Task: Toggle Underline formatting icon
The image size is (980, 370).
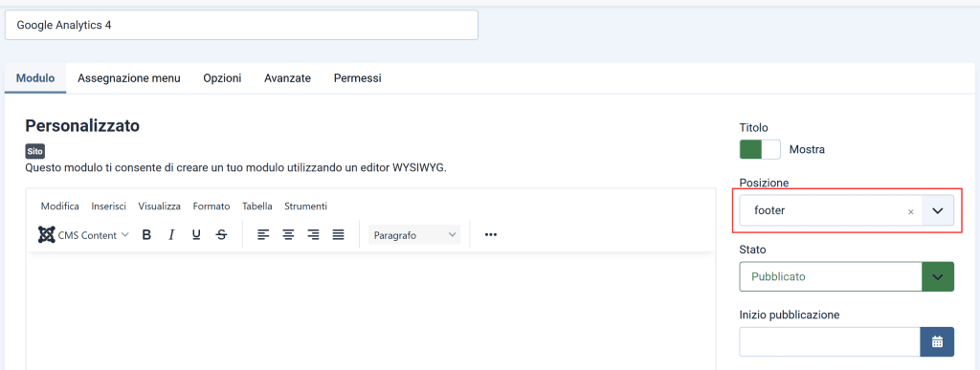Action: [x=196, y=235]
